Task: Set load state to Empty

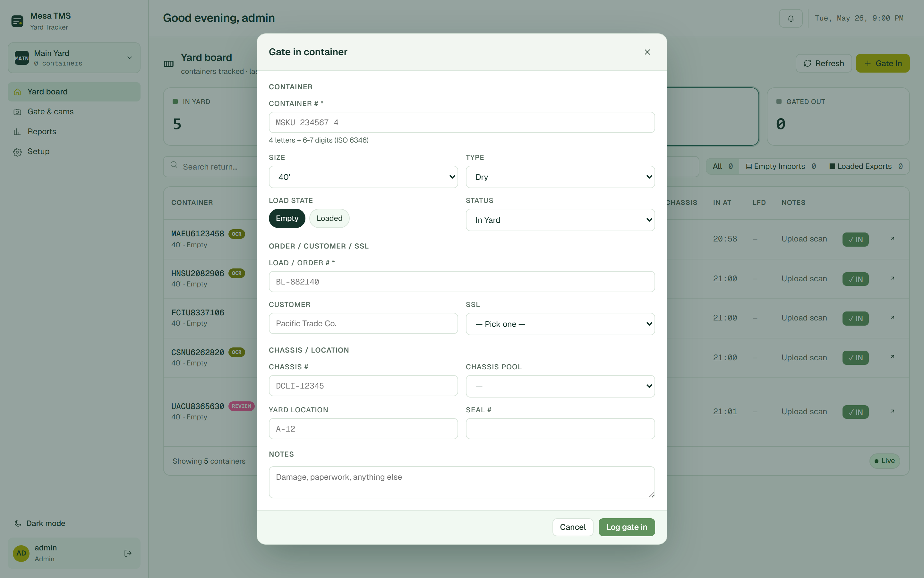Action: 287,218
